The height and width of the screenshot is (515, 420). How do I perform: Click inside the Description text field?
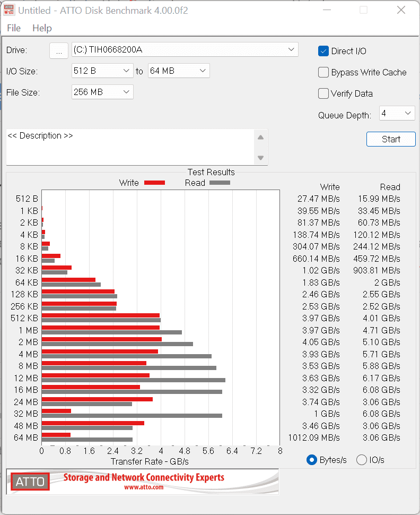(130, 147)
